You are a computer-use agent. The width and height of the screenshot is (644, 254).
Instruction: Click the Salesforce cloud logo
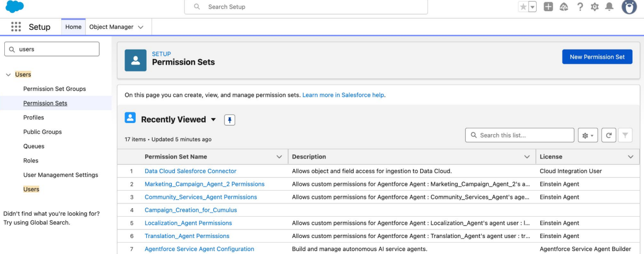(x=15, y=7)
